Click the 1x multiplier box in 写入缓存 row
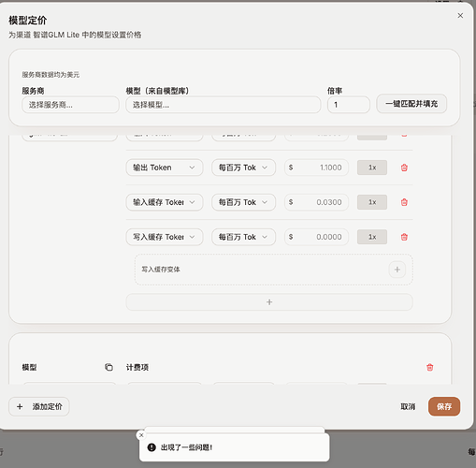The height and width of the screenshot is (468, 476). click(x=372, y=237)
